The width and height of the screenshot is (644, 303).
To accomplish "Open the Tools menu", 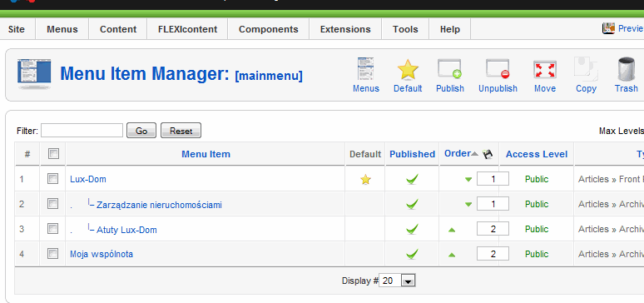I will [405, 29].
